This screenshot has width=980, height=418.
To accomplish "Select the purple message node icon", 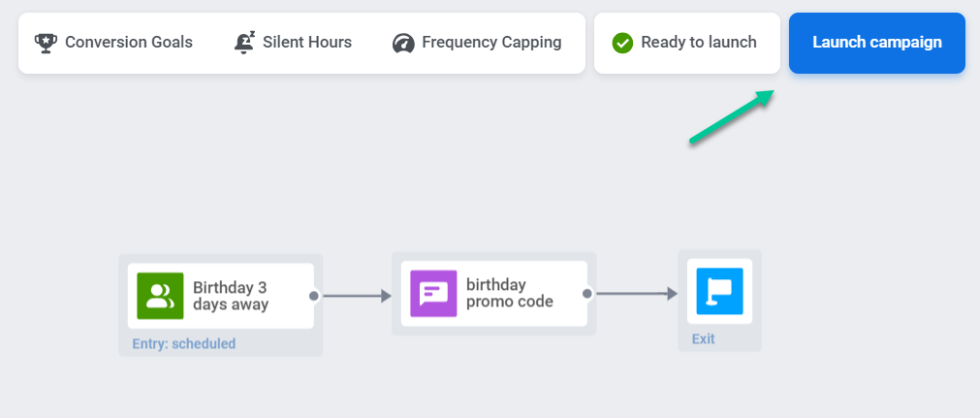I will click(433, 294).
